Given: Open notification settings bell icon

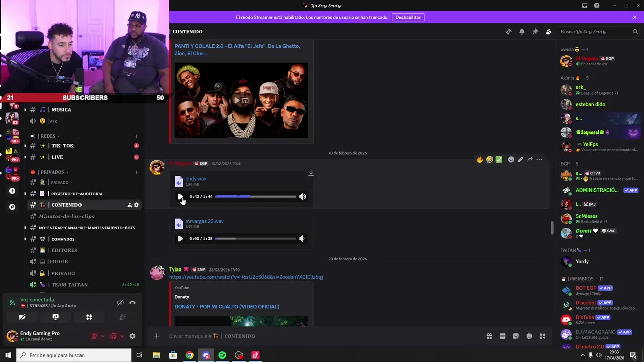Looking at the screenshot, I should (x=522, y=31).
